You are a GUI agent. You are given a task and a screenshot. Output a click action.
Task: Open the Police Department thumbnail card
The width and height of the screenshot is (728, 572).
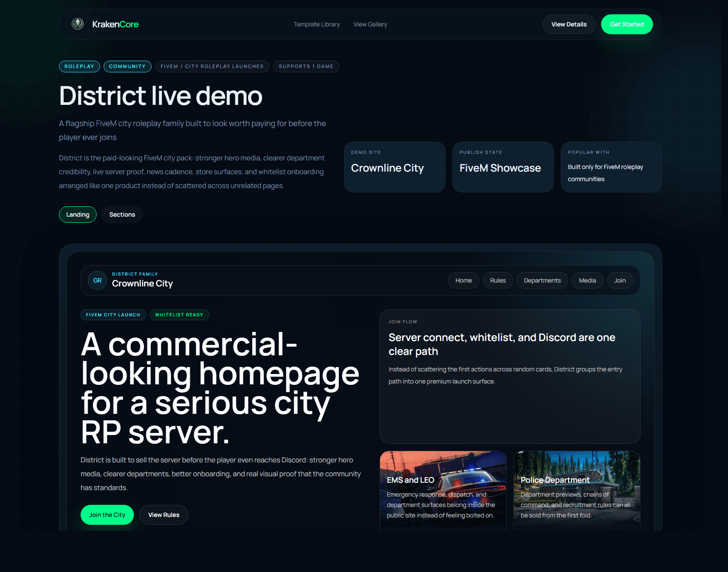coord(577,491)
